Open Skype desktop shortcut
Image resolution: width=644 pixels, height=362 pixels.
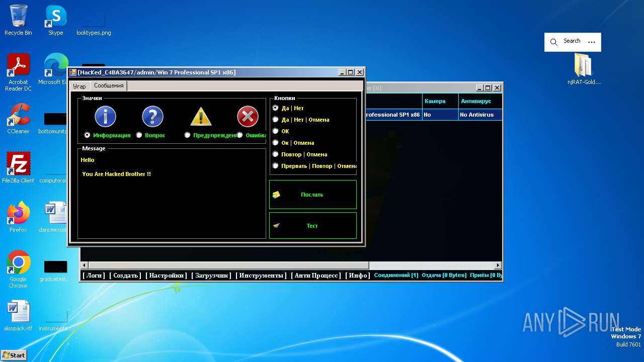55,20
